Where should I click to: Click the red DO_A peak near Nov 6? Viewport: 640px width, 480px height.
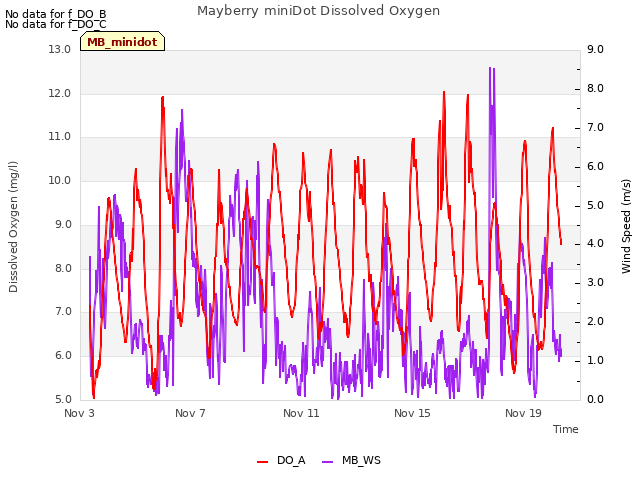pyautogui.click(x=162, y=98)
